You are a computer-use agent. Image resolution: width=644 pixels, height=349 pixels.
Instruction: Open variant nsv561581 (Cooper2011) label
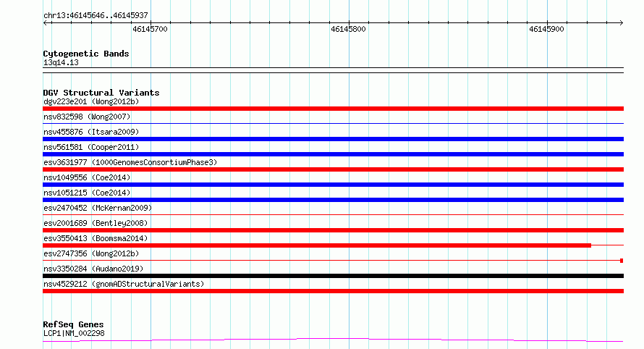(x=91, y=147)
